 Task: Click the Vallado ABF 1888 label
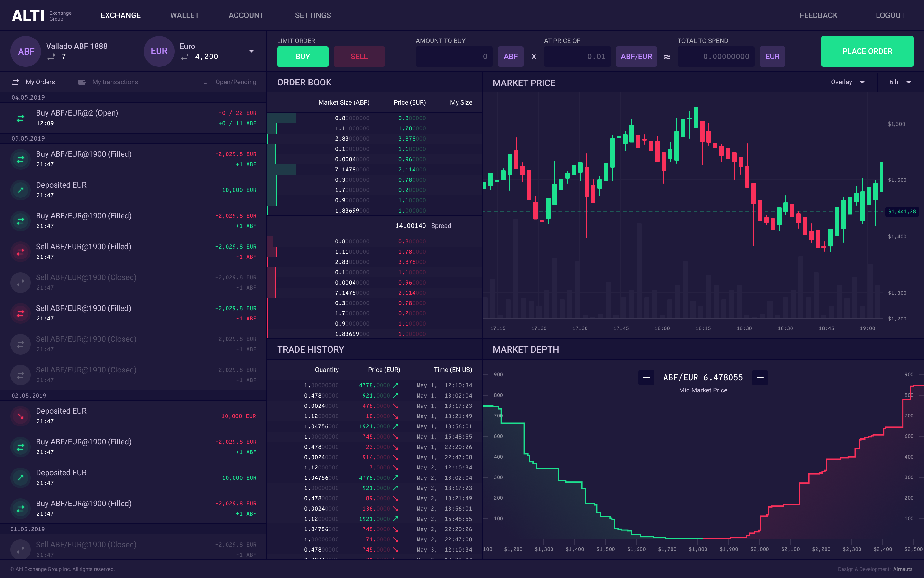pyautogui.click(x=77, y=46)
